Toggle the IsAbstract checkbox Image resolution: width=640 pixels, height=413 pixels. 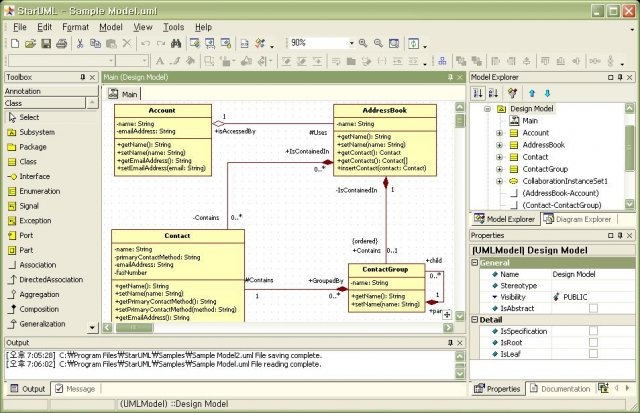[593, 310]
